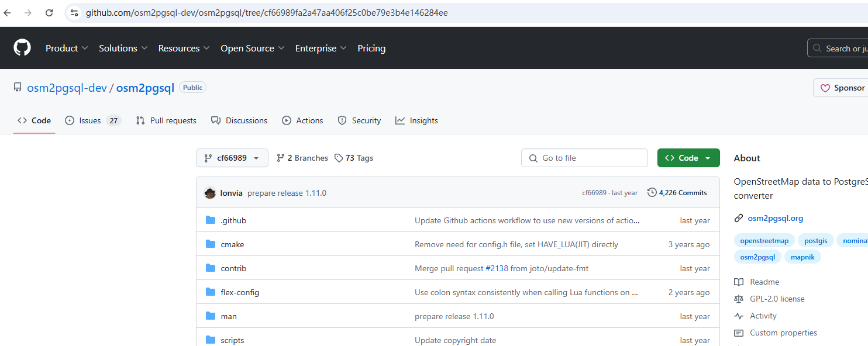Click the Go to file search field
This screenshot has width=868, height=346.
pyautogui.click(x=584, y=158)
